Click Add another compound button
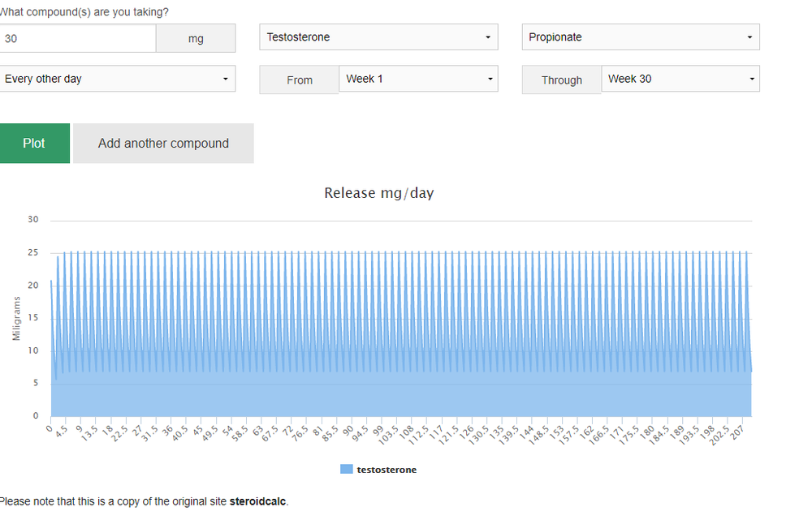 pyautogui.click(x=163, y=144)
